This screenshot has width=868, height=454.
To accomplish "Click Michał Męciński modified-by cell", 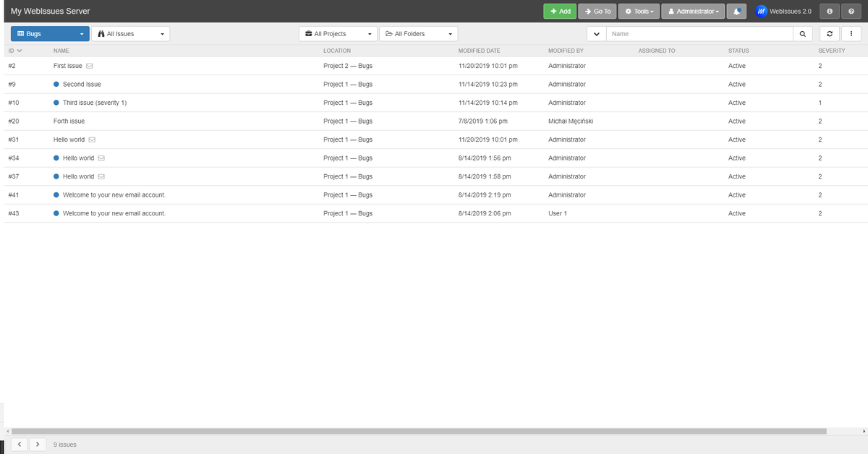I will 571,121.
